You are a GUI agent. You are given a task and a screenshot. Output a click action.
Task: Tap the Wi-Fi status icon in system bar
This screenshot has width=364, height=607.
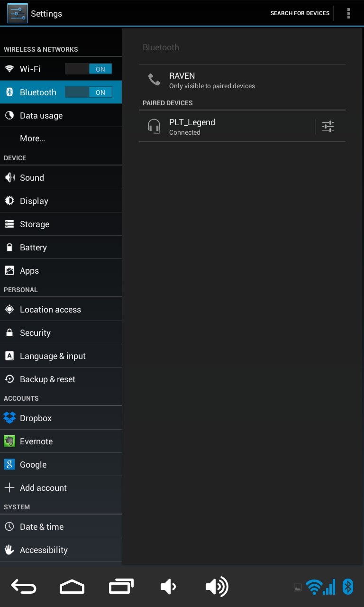(314, 587)
